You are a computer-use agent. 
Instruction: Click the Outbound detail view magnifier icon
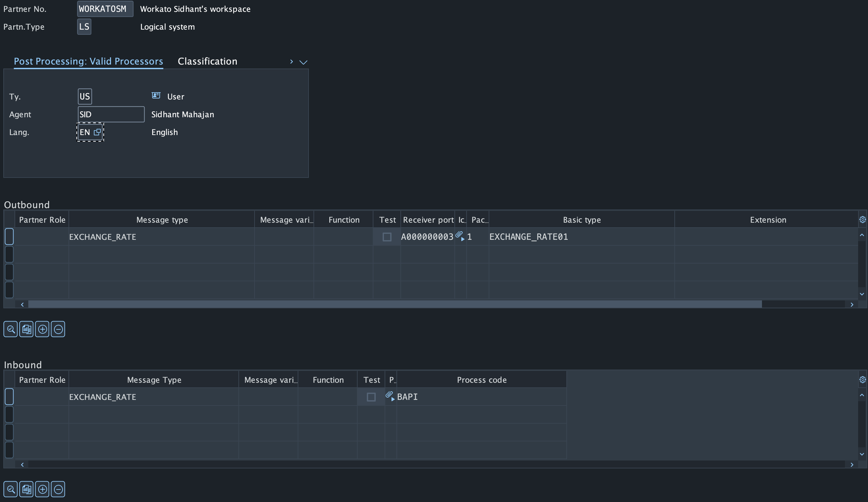11,329
